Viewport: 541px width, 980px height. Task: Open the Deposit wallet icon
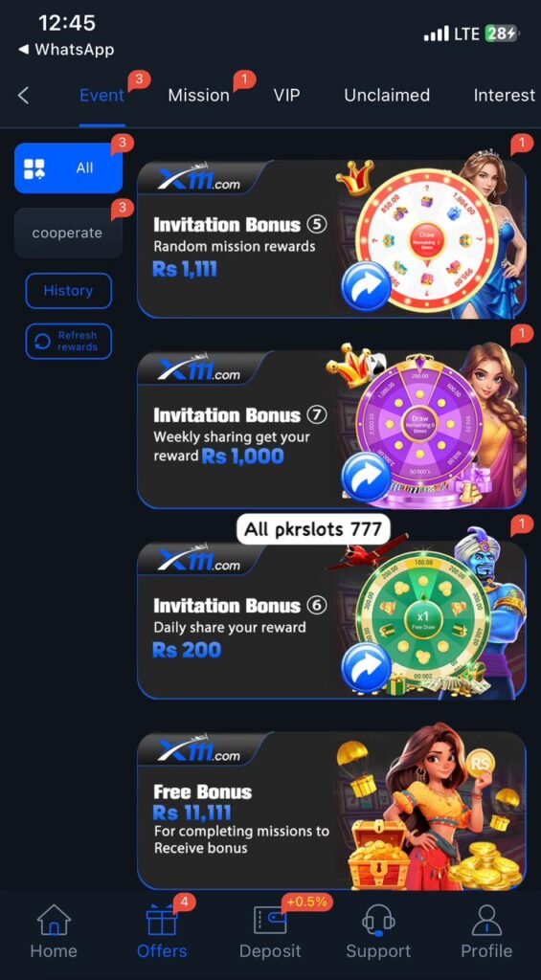pyautogui.click(x=270, y=921)
